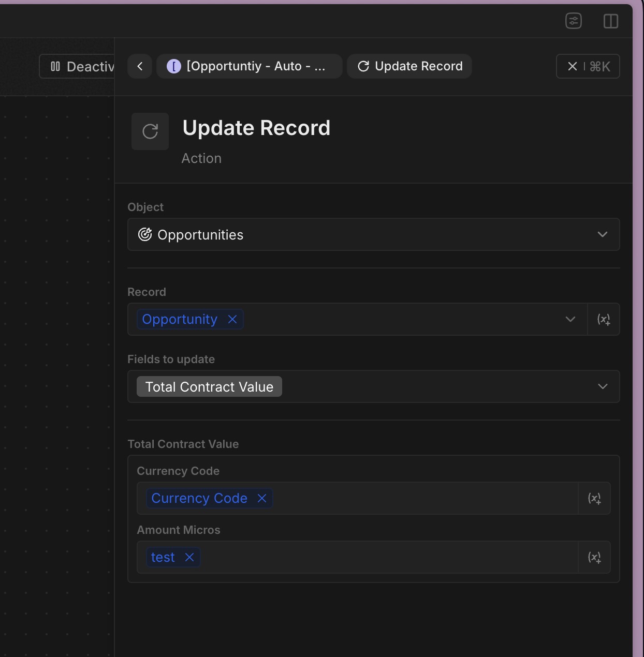Open the Opportuntiy Auto breadcrumb chip

coord(249,66)
